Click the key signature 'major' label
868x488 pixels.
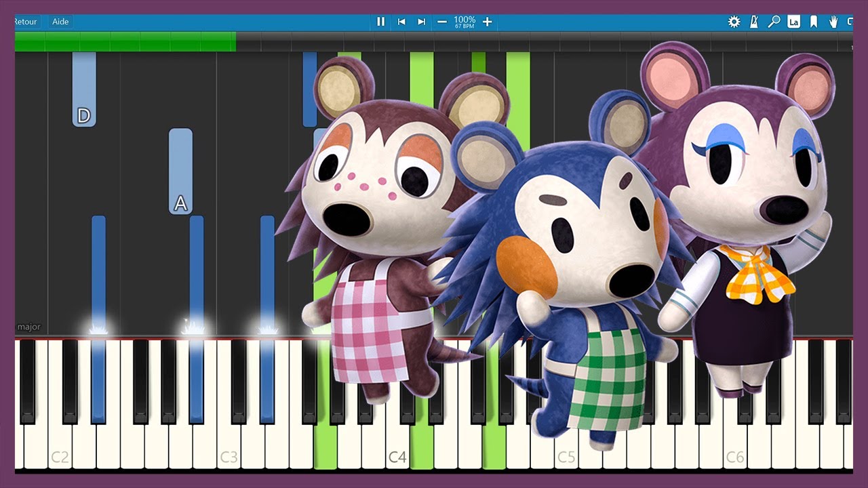coord(28,327)
